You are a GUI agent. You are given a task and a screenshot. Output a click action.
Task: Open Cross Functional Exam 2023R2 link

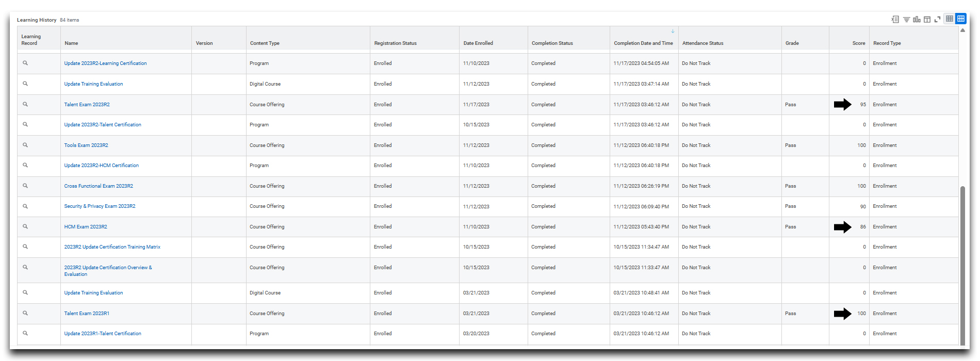(99, 186)
